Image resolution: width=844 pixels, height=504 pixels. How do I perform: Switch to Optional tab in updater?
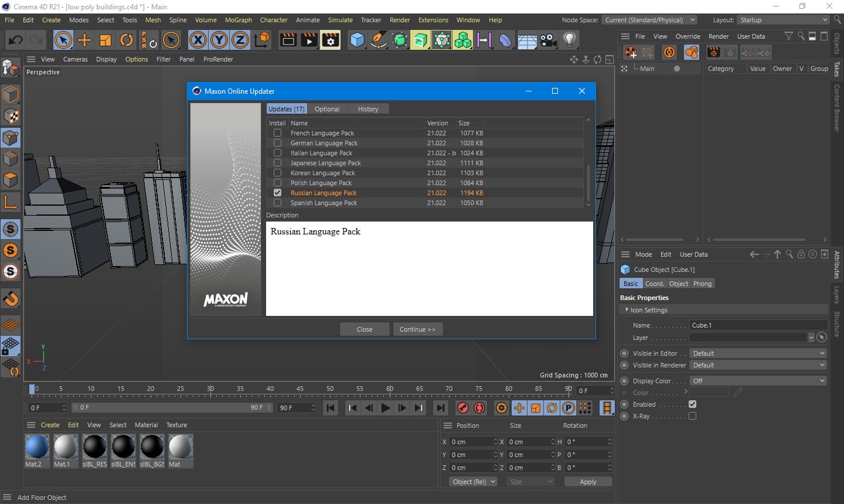click(x=326, y=109)
